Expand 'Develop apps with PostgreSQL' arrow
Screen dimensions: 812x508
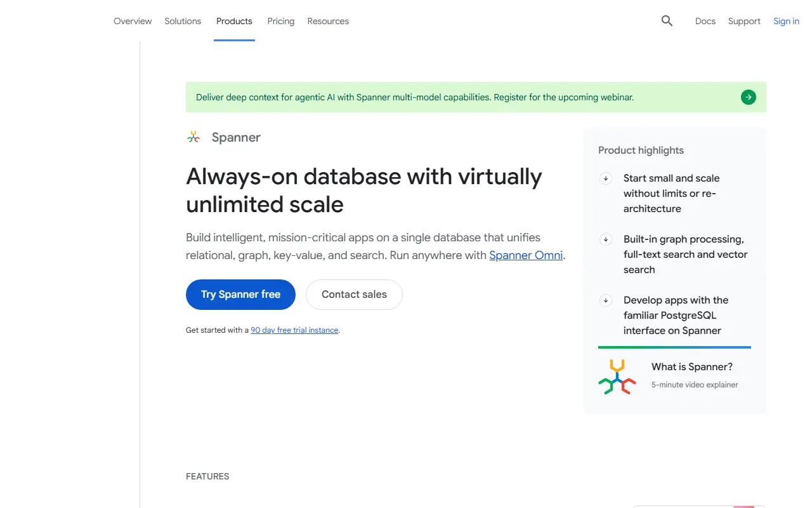click(x=606, y=300)
